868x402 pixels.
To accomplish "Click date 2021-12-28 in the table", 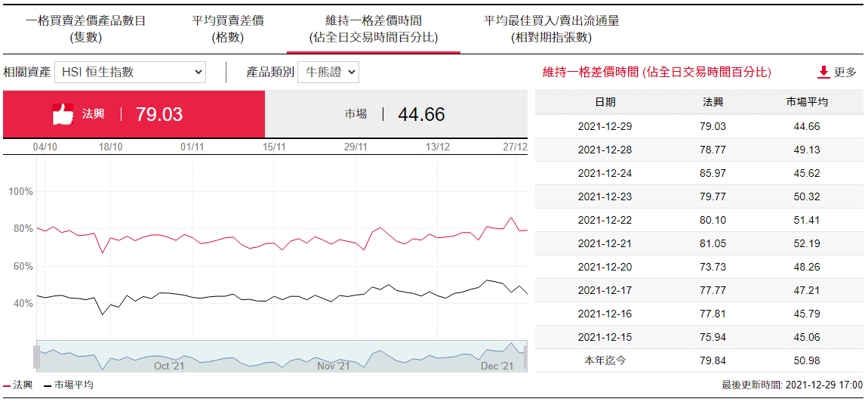I will click(x=605, y=150).
